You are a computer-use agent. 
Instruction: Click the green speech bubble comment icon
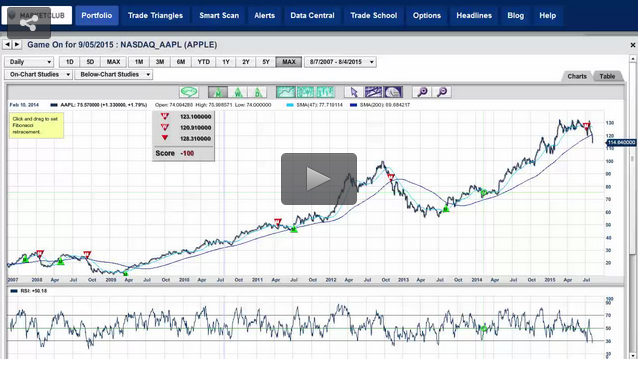tap(189, 92)
